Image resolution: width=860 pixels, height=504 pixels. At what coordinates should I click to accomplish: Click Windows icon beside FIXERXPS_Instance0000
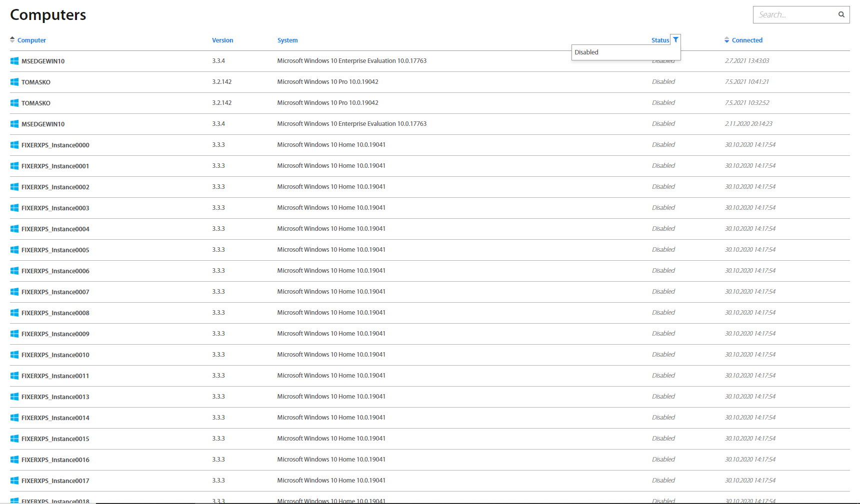click(x=14, y=145)
